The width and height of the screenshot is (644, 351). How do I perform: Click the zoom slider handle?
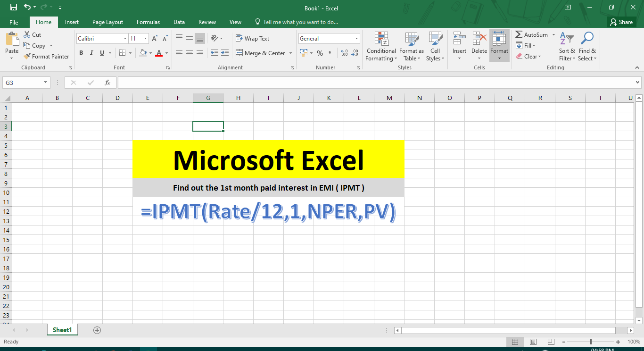[590, 342]
